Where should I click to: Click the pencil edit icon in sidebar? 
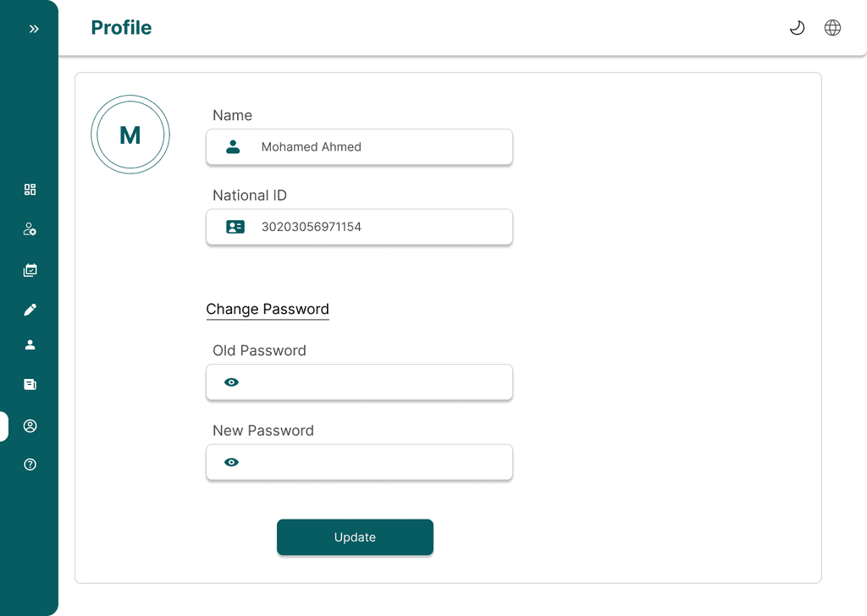coord(30,310)
